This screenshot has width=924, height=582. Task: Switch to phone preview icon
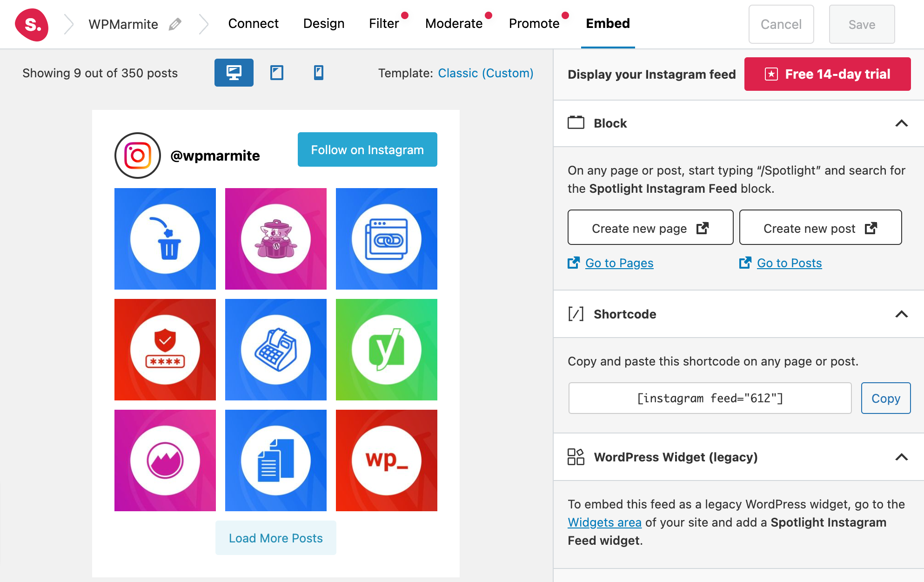(x=319, y=73)
